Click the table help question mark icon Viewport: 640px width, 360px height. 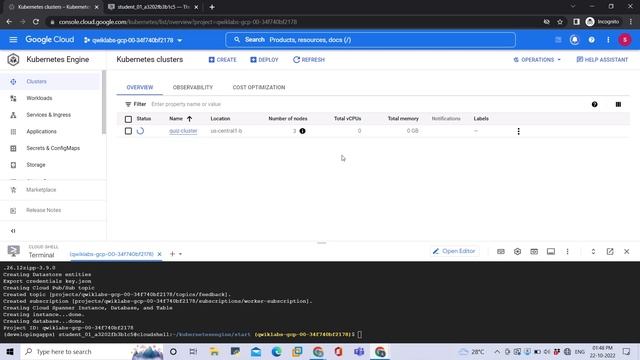point(595,104)
